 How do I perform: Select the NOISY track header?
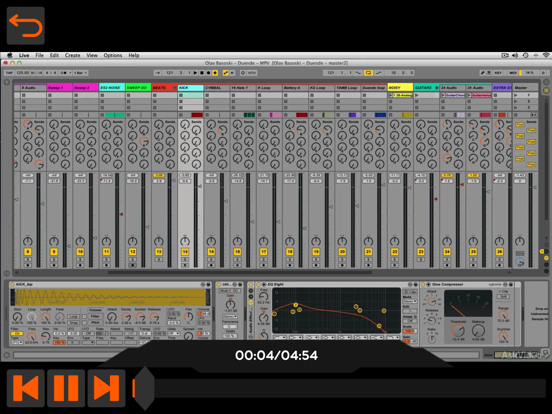(400, 87)
